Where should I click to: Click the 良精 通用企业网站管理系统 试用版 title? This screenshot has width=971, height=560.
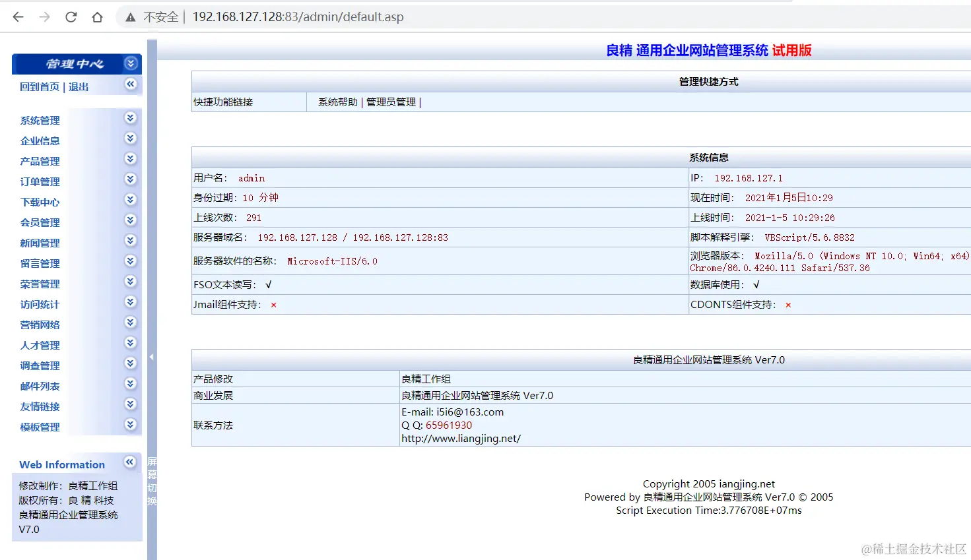[x=709, y=51]
